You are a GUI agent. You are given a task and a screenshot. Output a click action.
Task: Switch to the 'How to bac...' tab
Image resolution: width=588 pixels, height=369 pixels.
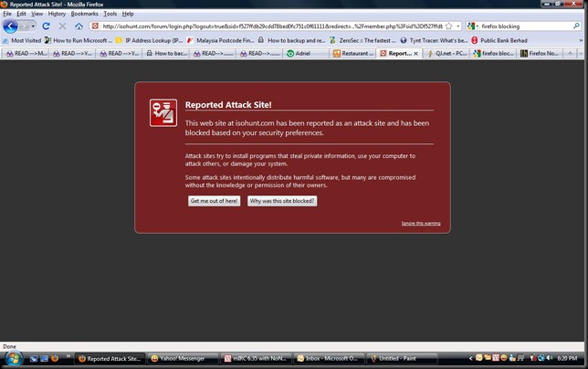(166, 53)
